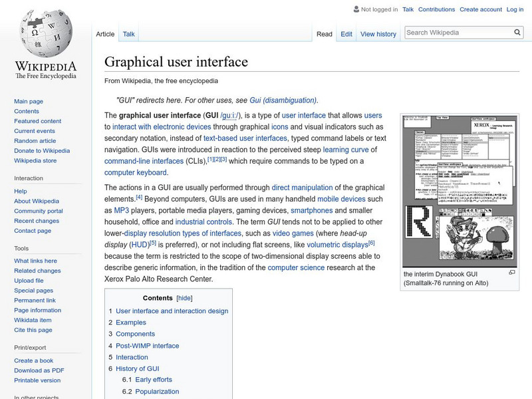Viewport: 532px width, 399px height.
Task: Jump to 6.1 Early efforts
Action: [154, 380]
